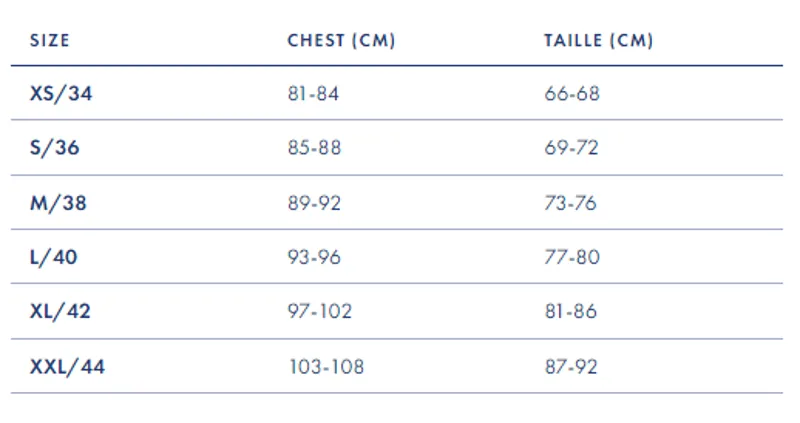The height and width of the screenshot is (423, 800).
Task: Select the XXL/44 size row label
Action: [x=68, y=367]
